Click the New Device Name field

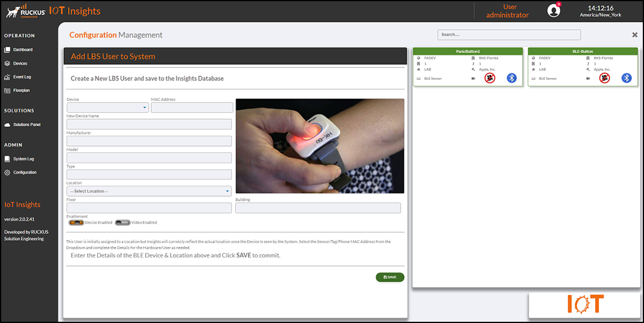click(149, 125)
